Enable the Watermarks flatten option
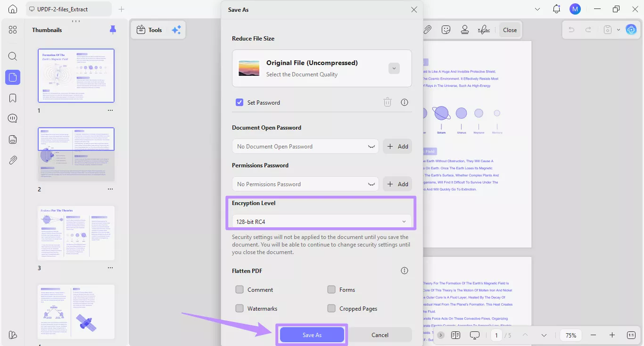Image resolution: width=644 pixels, height=346 pixels. tap(239, 308)
